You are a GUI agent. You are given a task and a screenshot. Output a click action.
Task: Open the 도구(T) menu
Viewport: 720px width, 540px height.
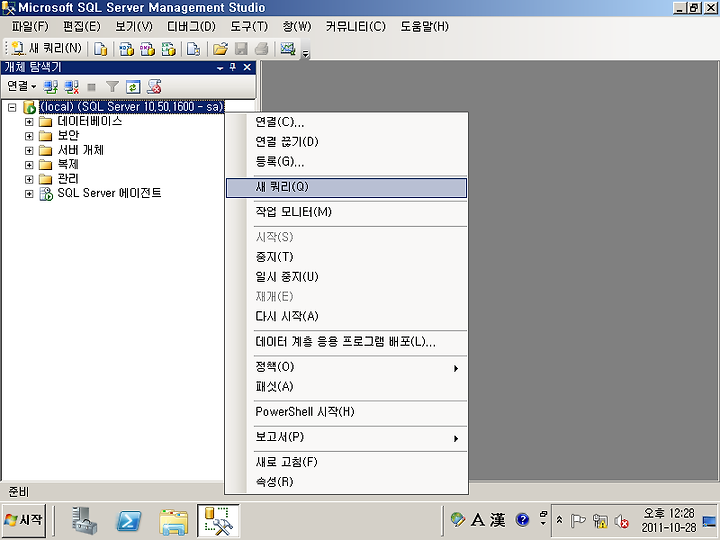(x=249, y=27)
